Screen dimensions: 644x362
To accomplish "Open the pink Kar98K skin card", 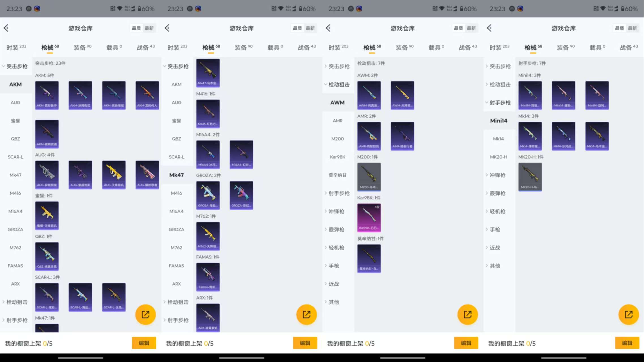I will 369,217.
